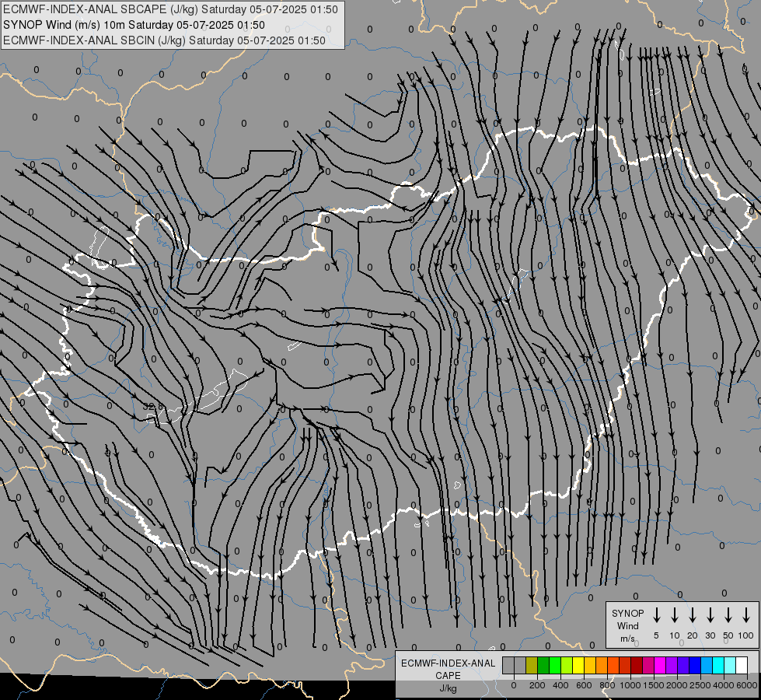Click the 1500 value on CAPE scale
The width and height of the screenshot is (761, 700).
(x=654, y=685)
